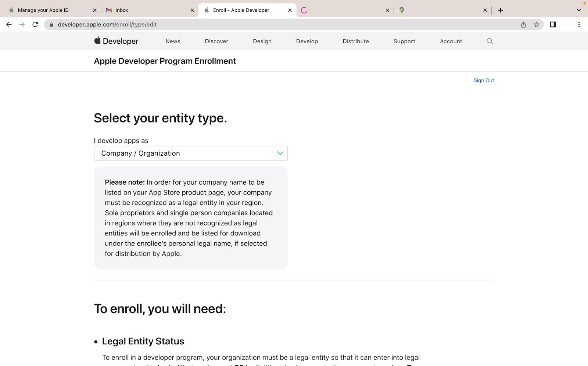Click Apple Developer Program Enrollment heading

coord(165,61)
